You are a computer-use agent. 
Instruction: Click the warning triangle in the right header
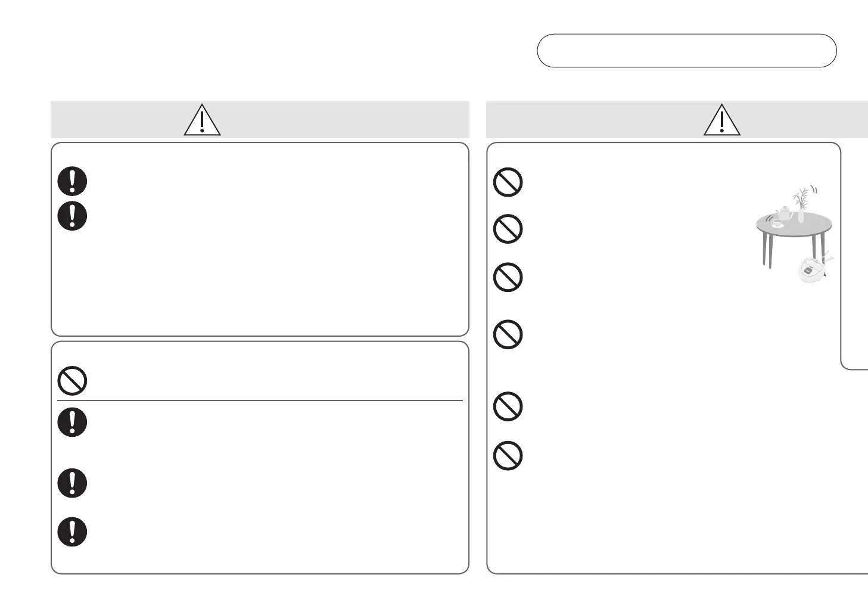[721, 120]
